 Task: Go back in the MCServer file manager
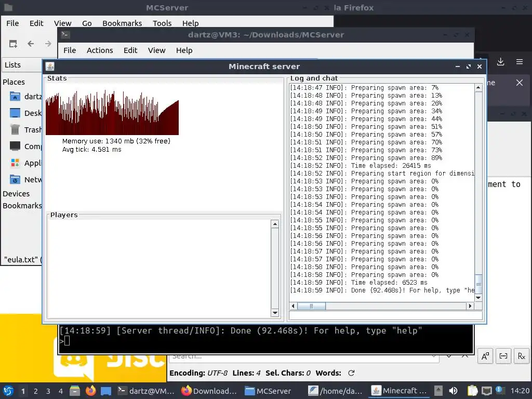[31, 44]
